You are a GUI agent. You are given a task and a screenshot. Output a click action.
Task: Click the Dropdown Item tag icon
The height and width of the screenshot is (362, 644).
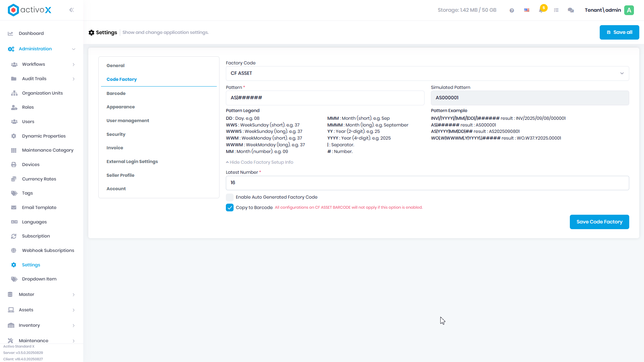point(14,279)
